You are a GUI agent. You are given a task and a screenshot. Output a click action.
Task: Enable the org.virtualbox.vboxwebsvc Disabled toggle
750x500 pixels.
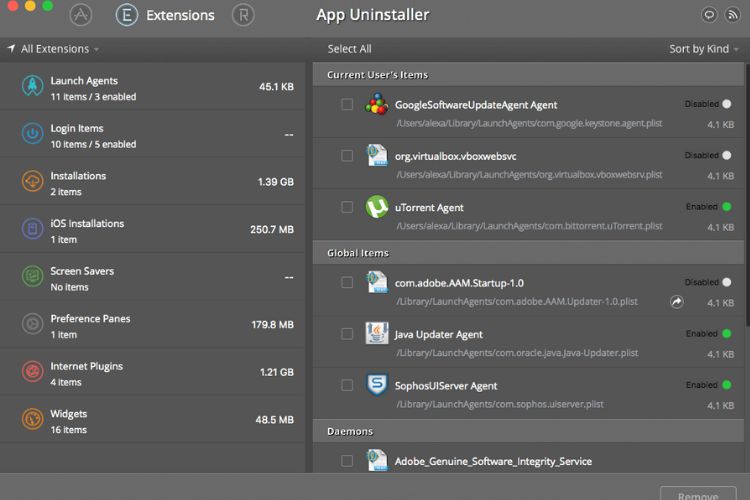click(x=727, y=155)
